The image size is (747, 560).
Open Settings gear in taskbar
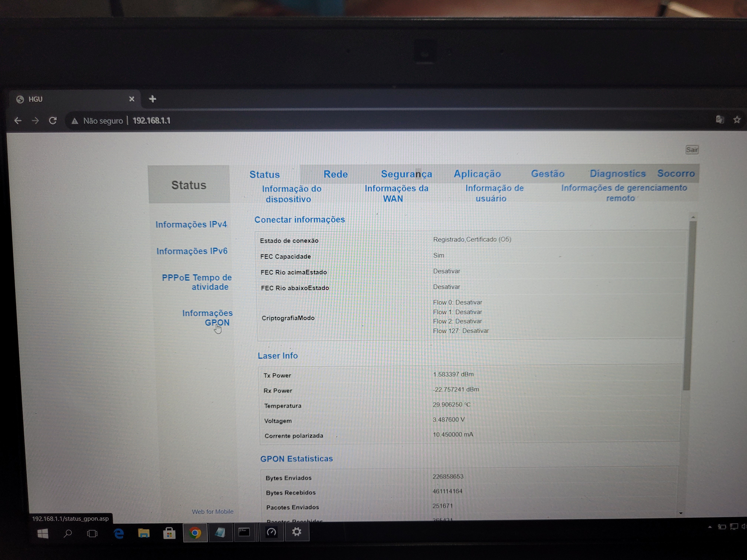[296, 532]
